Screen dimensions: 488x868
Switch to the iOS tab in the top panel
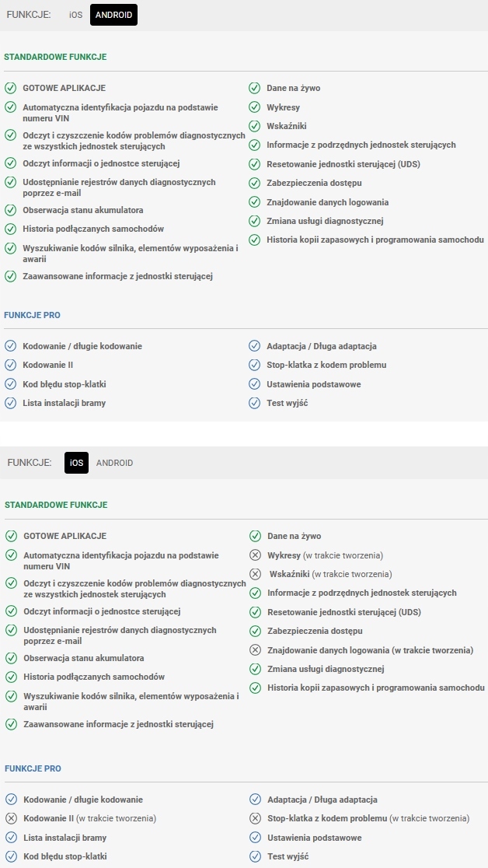tap(75, 15)
